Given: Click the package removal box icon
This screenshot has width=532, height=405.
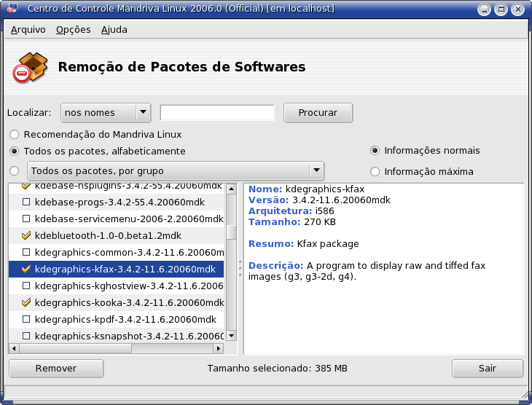Looking at the screenshot, I should [x=30, y=67].
